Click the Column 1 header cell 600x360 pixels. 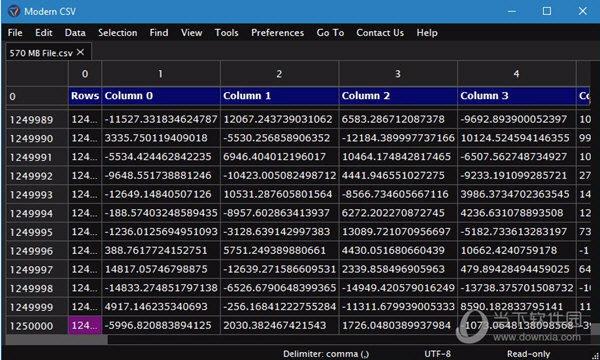279,96
